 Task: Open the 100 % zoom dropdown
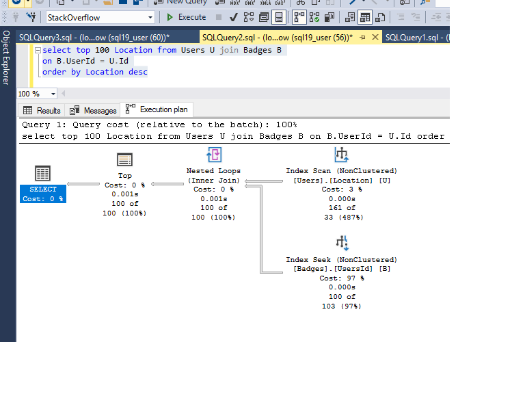click(53, 94)
